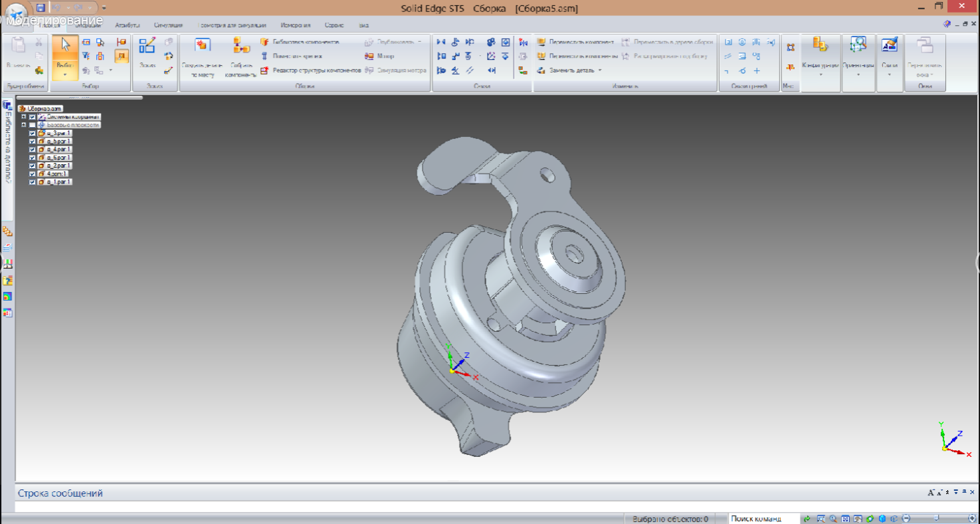The height and width of the screenshot is (524, 980).
Task: Toggle checkbox for a_6.par:1
Action: (33, 158)
